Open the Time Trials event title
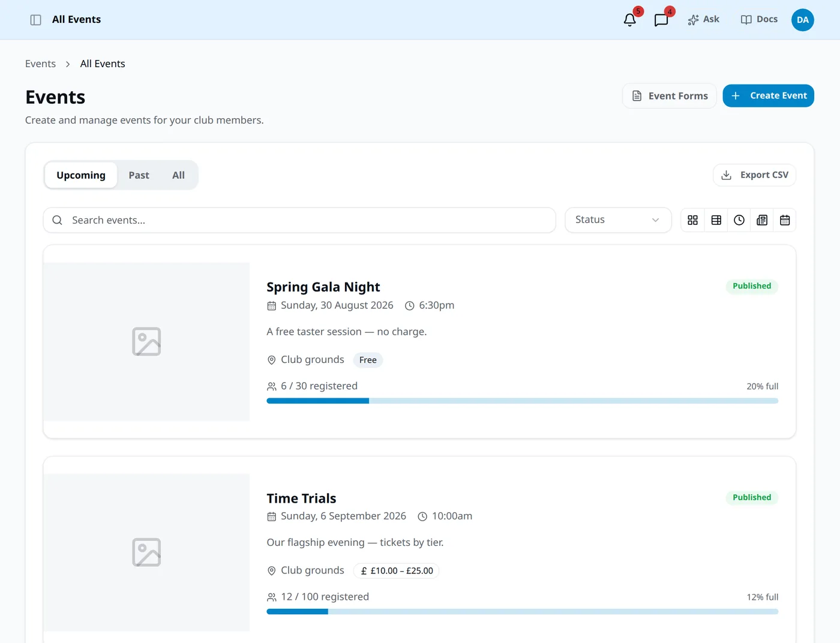The image size is (840, 643). 301,498
